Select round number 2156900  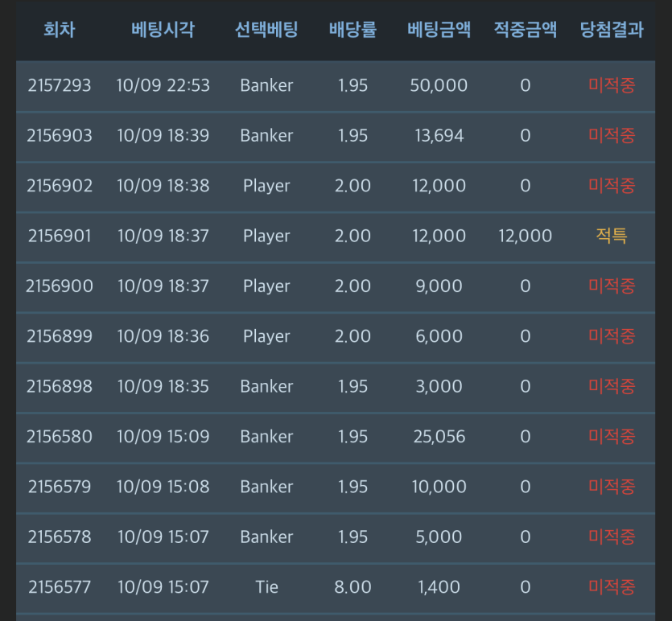point(59,286)
